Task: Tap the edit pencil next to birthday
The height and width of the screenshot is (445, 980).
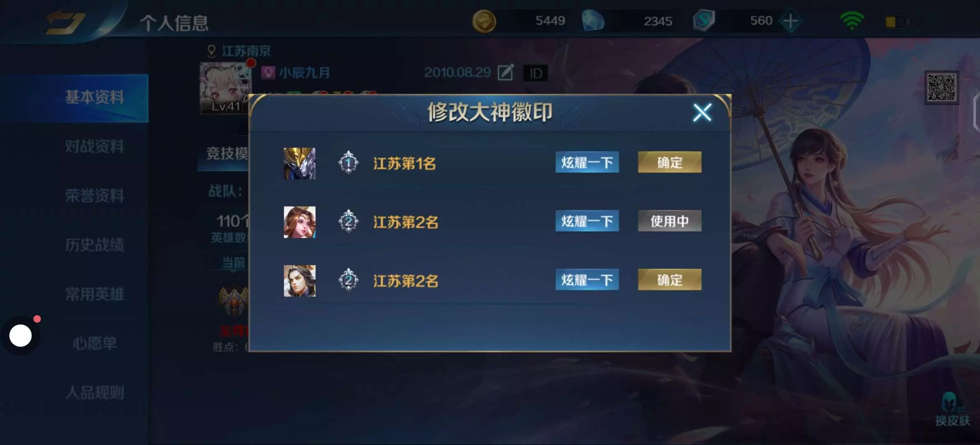Action: point(506,73)
